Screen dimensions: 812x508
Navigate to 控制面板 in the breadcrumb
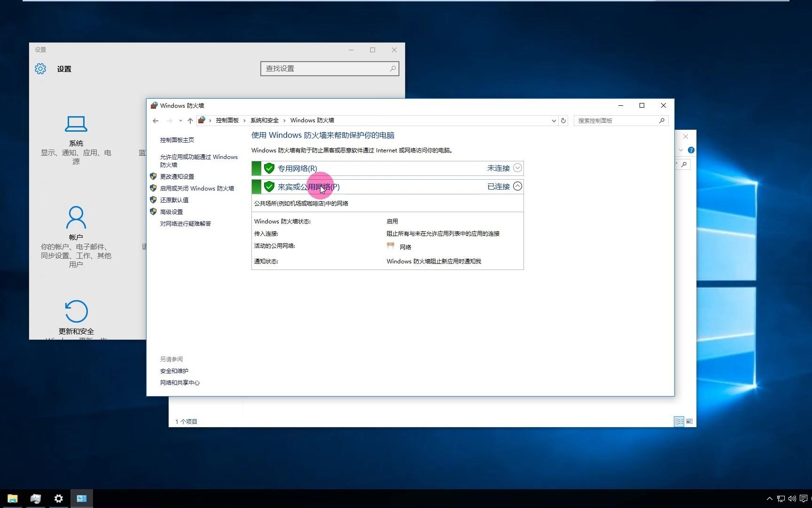pyautogui.click(x=227, y=120)
